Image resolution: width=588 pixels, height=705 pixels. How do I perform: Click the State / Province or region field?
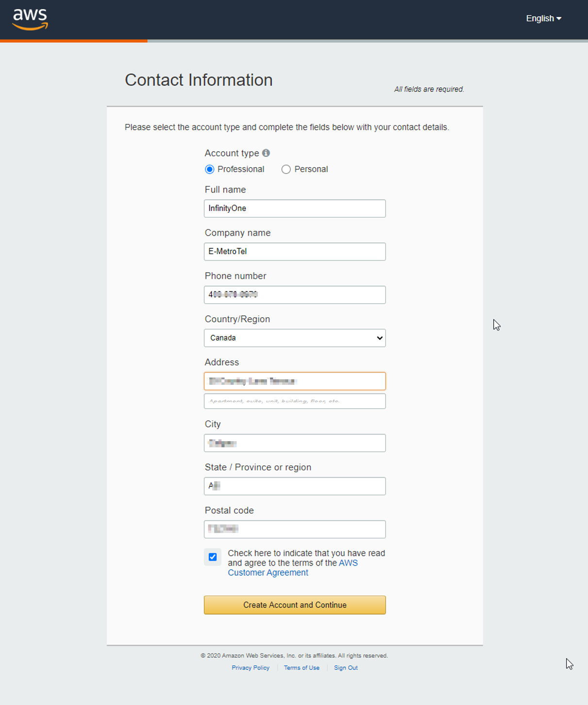coord(295,486)
